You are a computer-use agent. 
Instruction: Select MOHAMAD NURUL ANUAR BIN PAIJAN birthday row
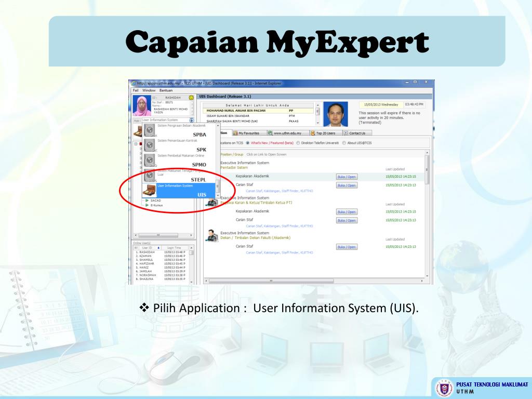click(258, 111)
